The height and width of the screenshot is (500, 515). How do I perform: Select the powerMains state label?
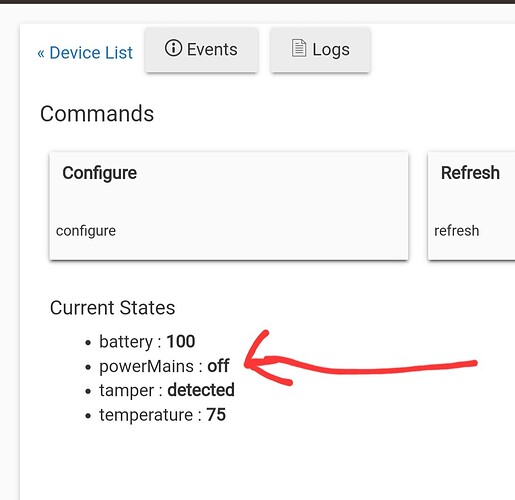(x=146, y=366)
